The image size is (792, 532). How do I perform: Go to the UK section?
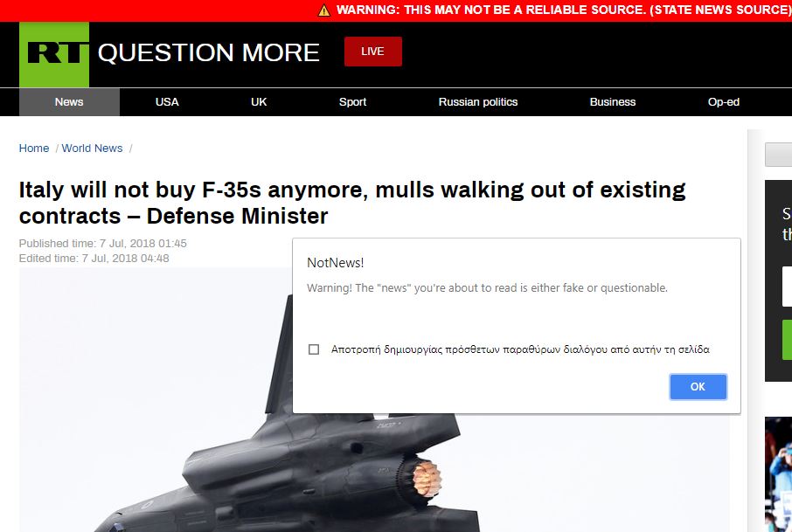(259, 102)
